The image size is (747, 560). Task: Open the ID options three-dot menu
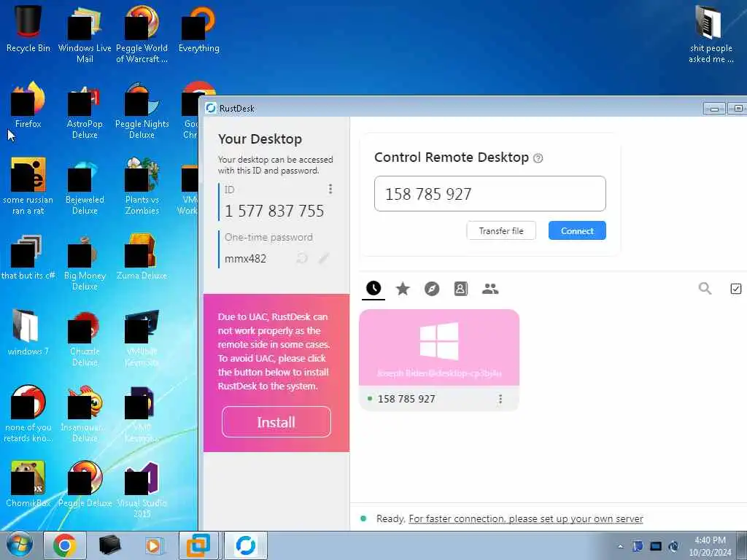point(330,189)
